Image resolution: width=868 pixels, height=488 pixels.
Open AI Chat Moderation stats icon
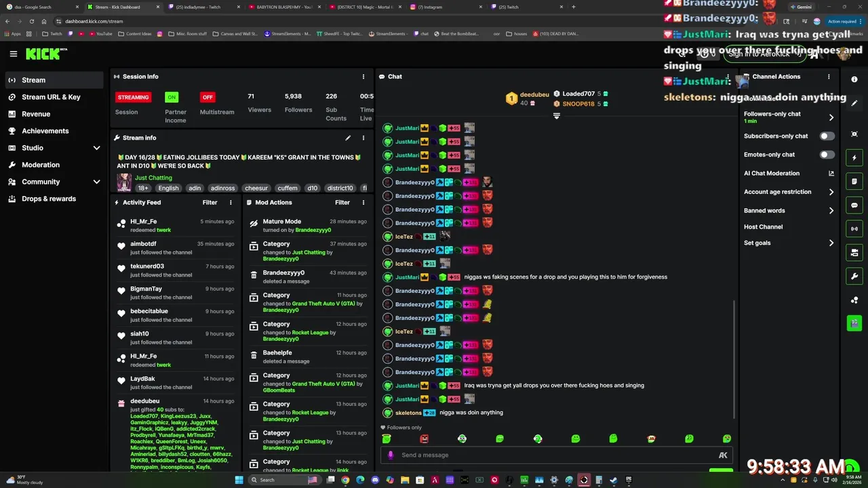(x=831, y=174)
